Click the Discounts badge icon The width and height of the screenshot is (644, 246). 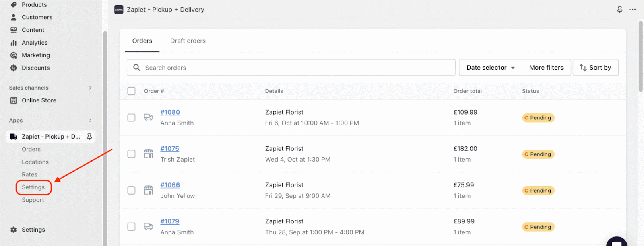pos(14,68)
